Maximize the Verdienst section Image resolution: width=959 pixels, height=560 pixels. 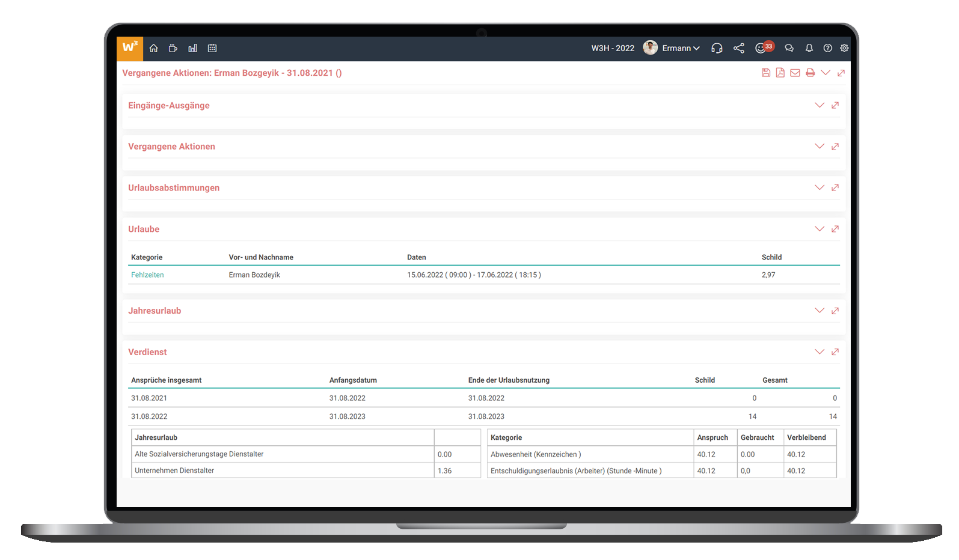coord(835,352)
